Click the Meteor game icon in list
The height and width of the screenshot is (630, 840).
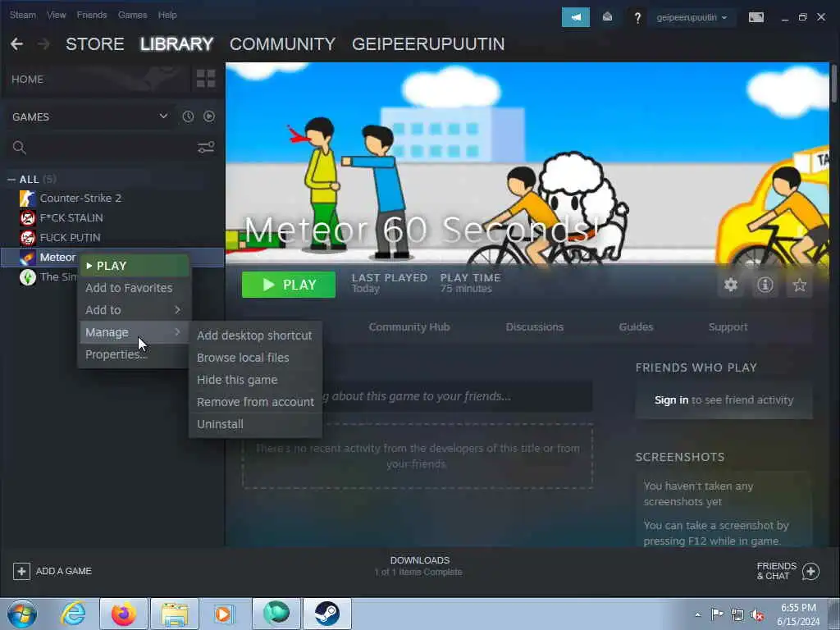click(27, 258)
